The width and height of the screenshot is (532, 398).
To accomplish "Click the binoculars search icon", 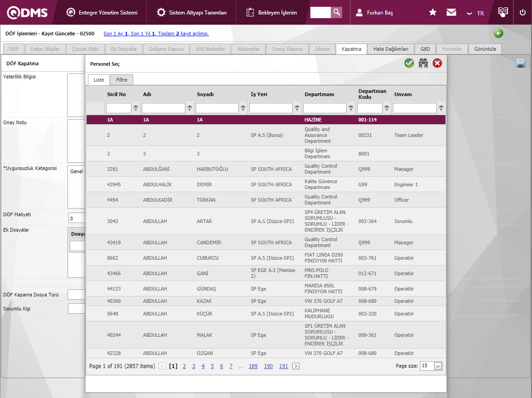I will [423, 63].
